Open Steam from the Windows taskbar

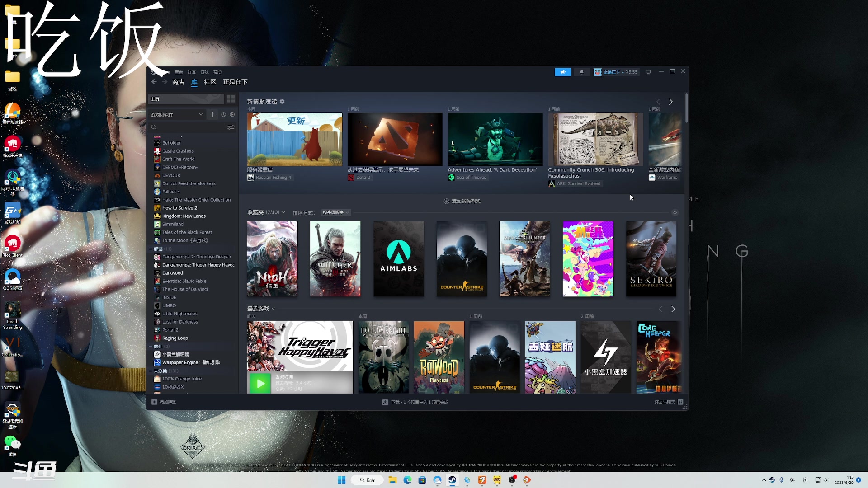coord(452,480)
